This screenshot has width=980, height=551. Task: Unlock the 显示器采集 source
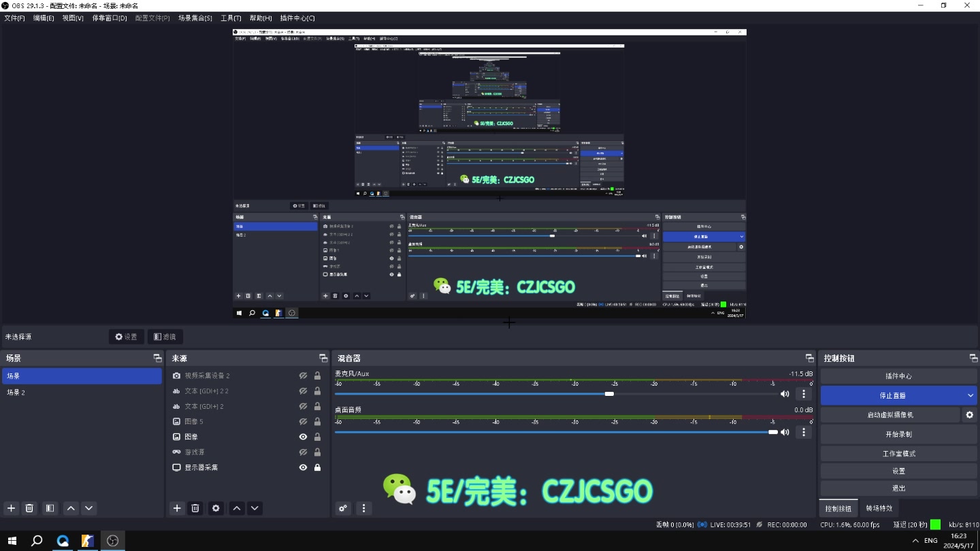click(317, 467)
